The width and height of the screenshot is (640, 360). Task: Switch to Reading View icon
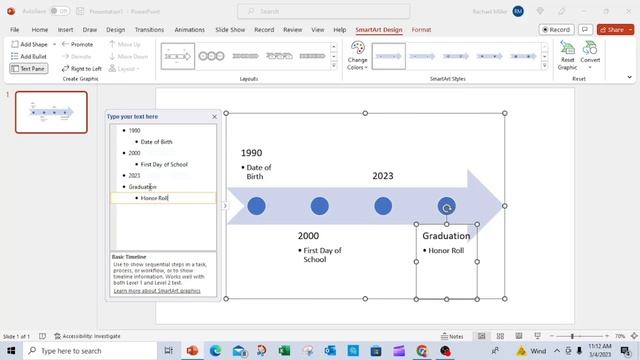click(519, 336)
